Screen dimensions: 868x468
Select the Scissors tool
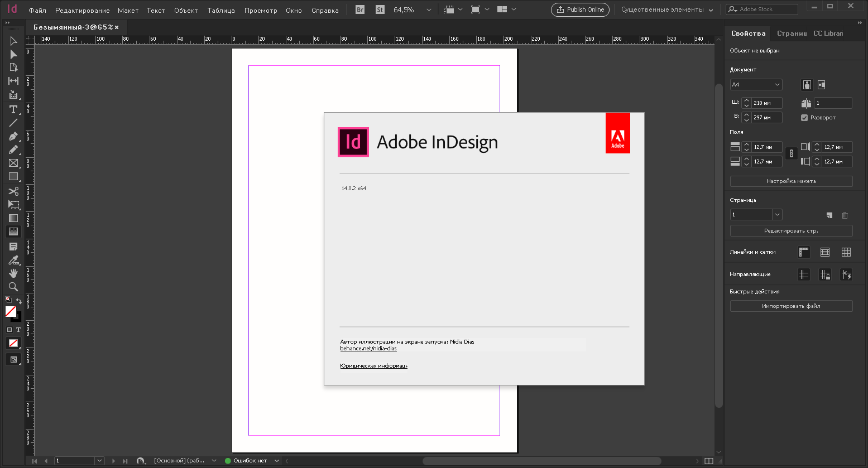pos(13,191)
